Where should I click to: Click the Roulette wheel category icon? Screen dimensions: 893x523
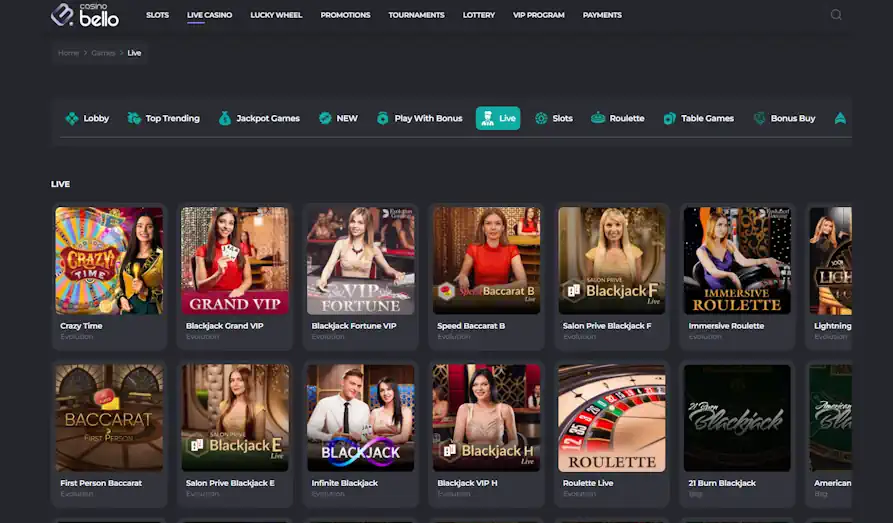pyautogui.click(x=598, y=118)
